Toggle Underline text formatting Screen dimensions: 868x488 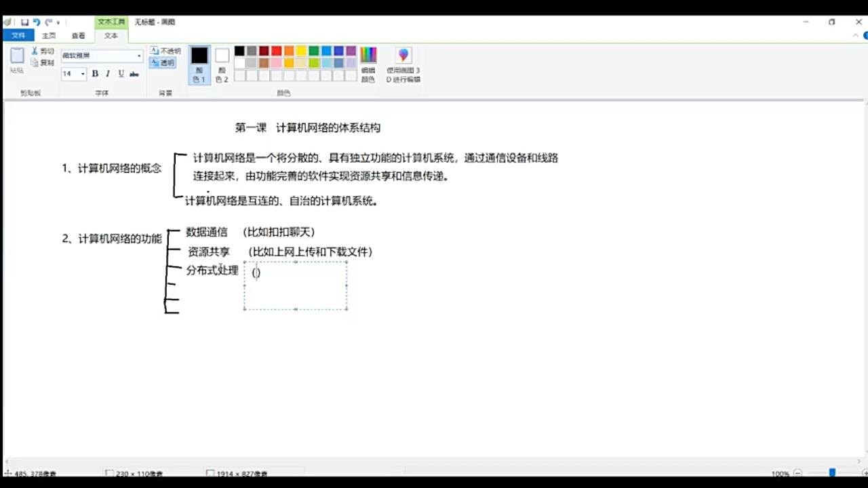point(121,73)
